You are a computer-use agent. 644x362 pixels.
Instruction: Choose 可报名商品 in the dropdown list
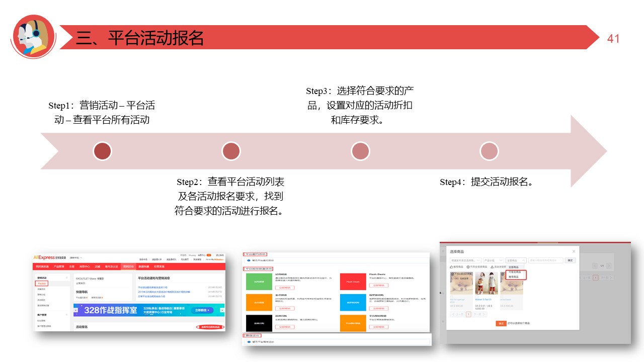(514, 272)
